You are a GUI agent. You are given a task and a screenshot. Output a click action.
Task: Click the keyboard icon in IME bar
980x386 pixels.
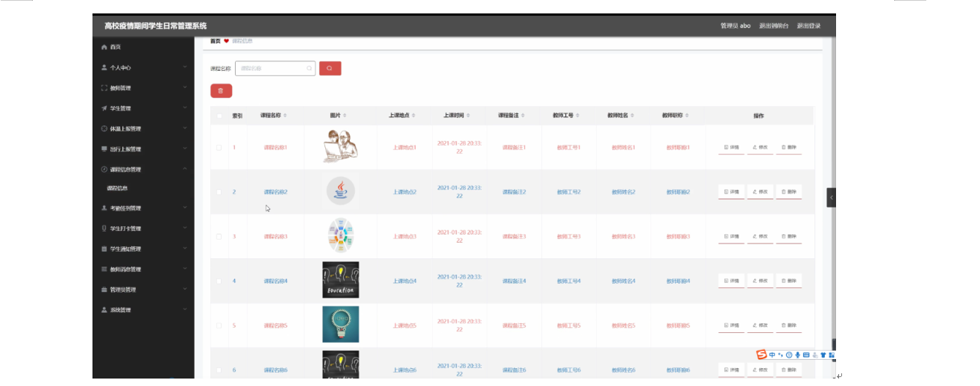(x=806, y=355)
